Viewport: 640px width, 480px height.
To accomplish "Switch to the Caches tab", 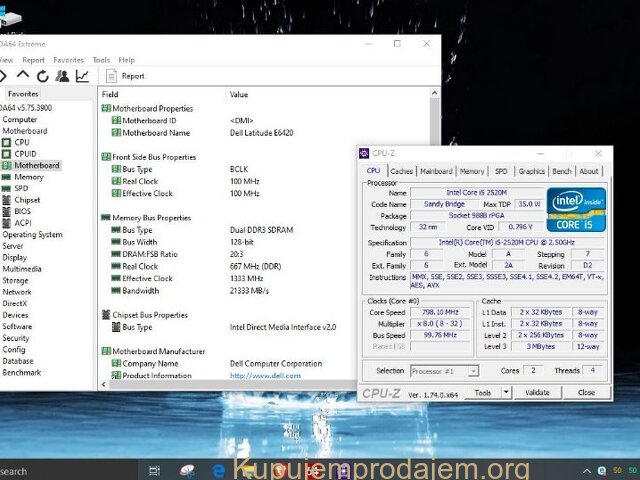I will (x=402, y=171).
